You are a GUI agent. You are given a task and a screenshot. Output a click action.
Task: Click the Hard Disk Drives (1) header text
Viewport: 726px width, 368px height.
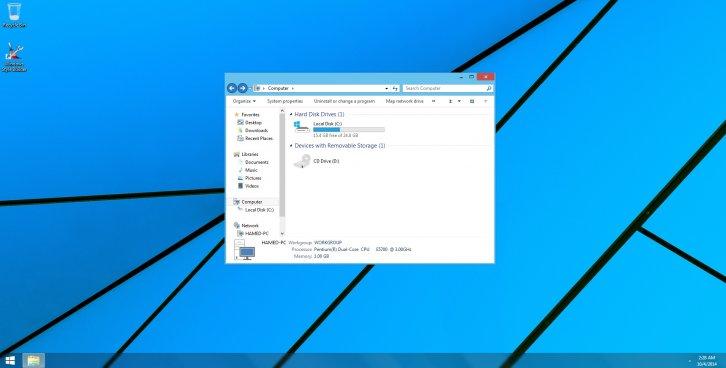pos(319,114)
